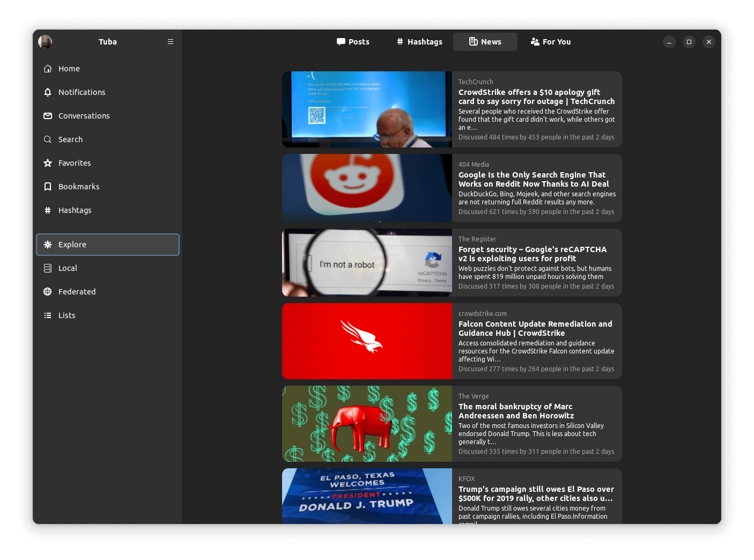
Task: Open Lists in the sidebar
Action: 66,315
